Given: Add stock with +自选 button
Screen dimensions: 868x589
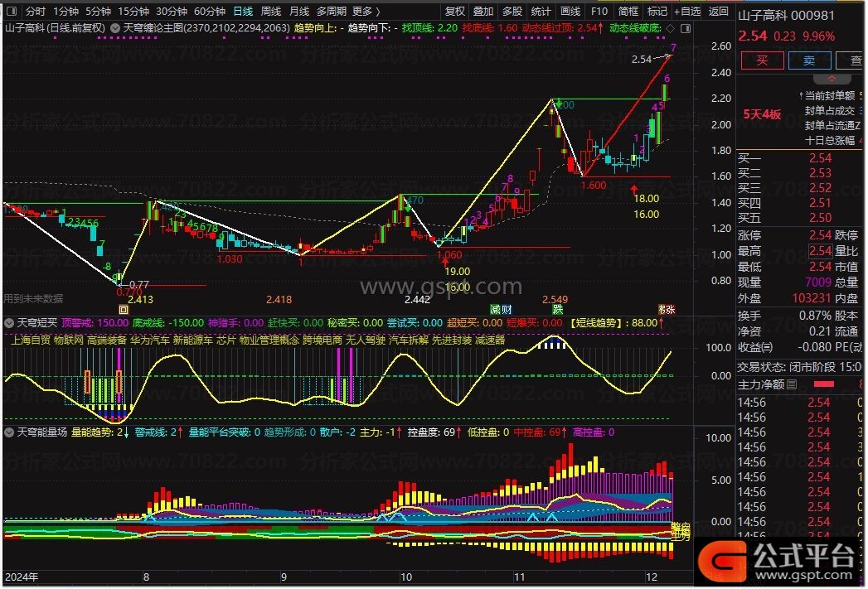Looking at the screenshot, I should click(x=687, y=11).
